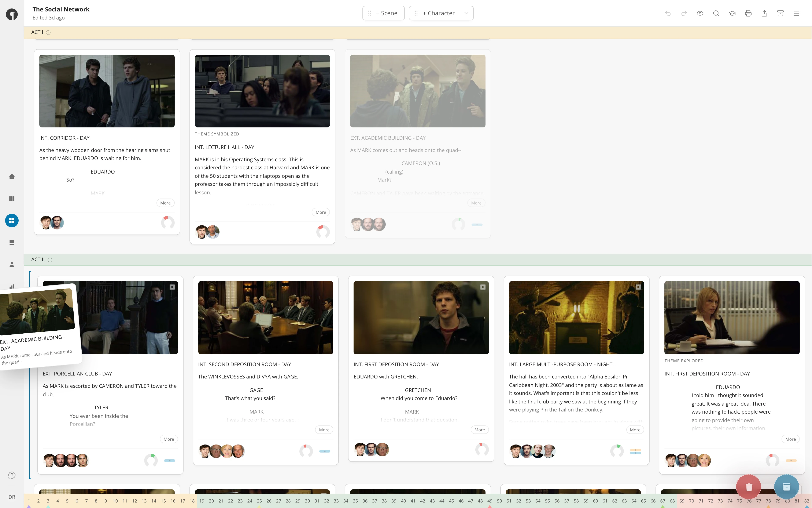Select page 67 on the timeline

click(663, 501)
